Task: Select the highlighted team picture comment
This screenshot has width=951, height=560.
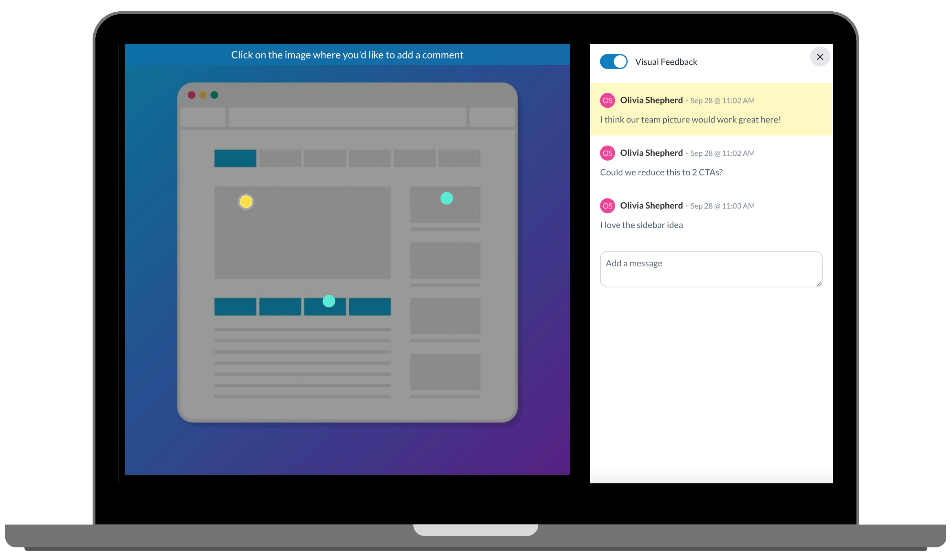Action: point(711,110)
